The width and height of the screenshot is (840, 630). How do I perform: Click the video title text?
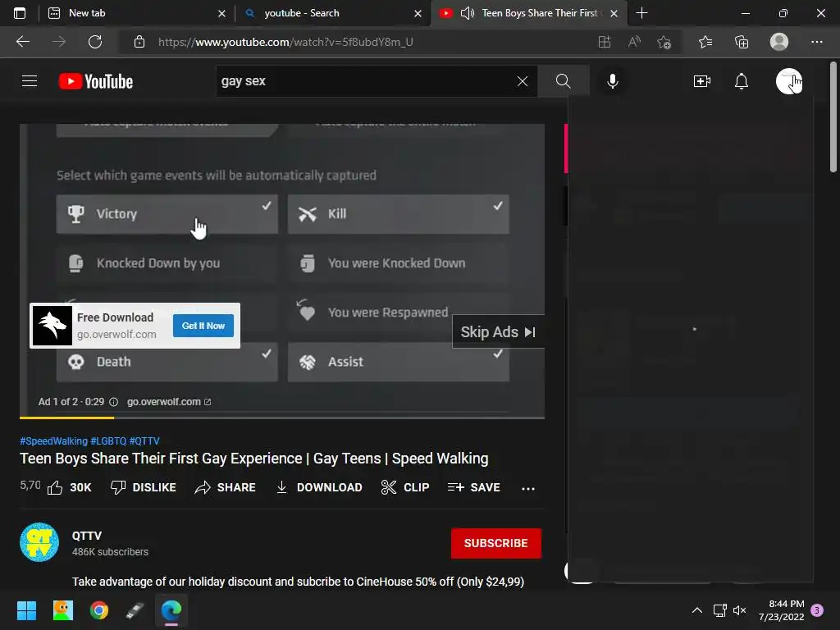click(254, 459)
